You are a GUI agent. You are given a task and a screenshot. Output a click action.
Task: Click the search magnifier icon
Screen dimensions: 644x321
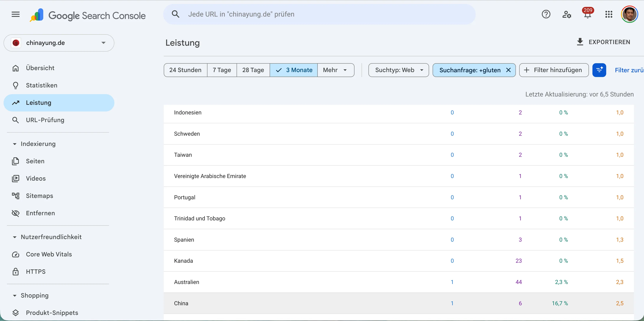pyautogui.click(x=176, y=14)
